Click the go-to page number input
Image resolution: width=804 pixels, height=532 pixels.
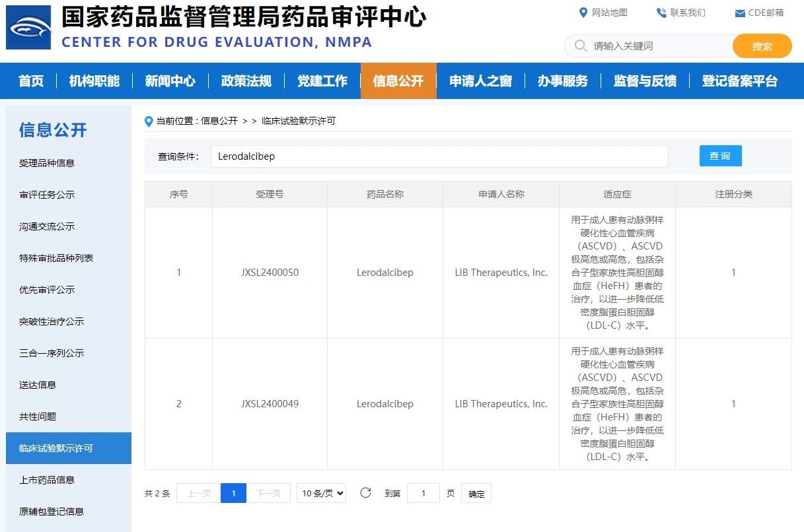click(x=423, y=493)
